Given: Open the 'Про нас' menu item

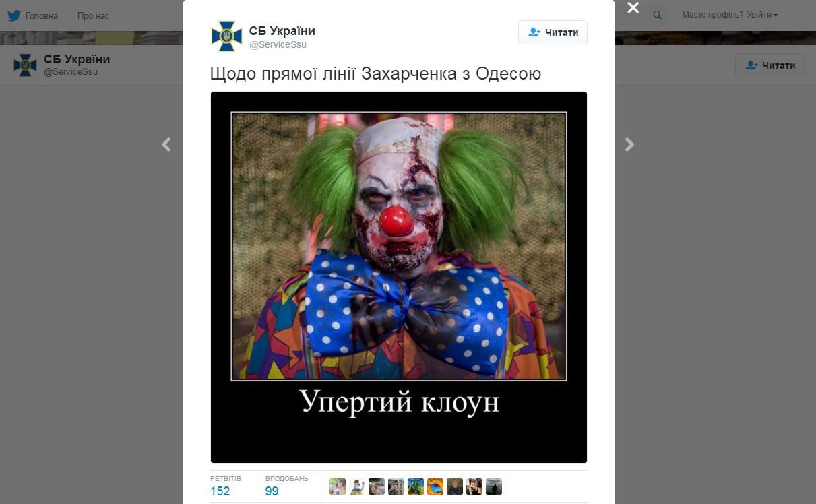Looking at the screenshot, I should (x=93, y=15).
